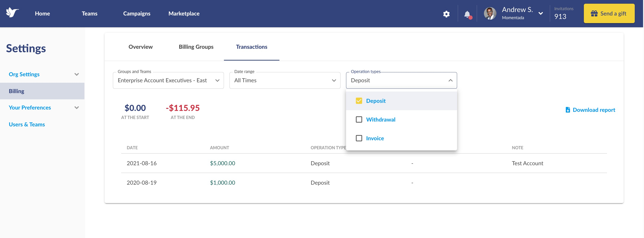
Task: Open the Teams navigation item
Action: point(90,13)
